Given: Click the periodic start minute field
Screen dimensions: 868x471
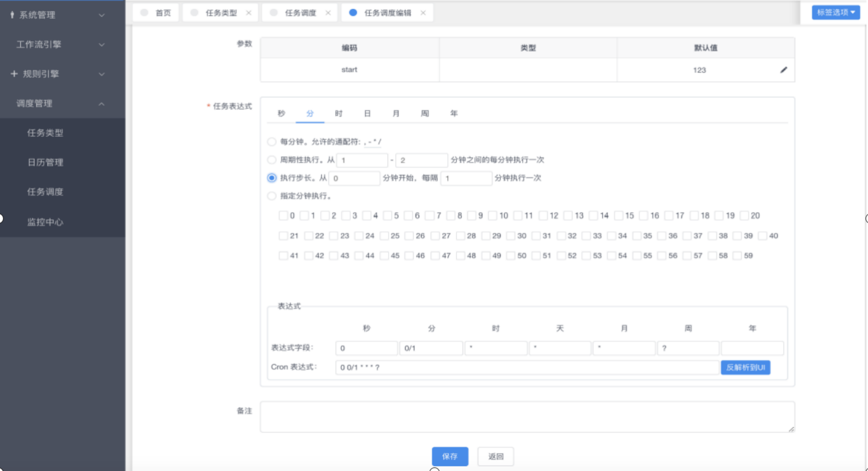Looking at the screenshot, I should [x=362, y=160].
